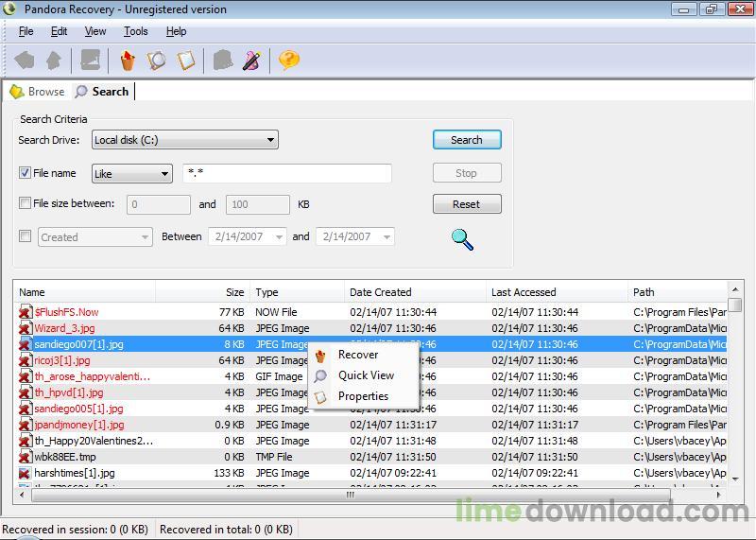Open the Tools menu
This screenshot has width=756, height=540.
(x=135, y=31)
